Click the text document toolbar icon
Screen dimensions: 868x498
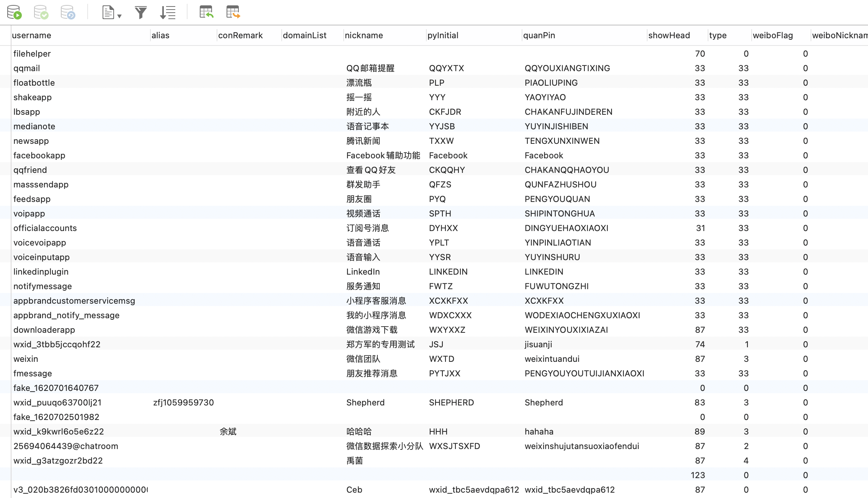pos(108,12)
